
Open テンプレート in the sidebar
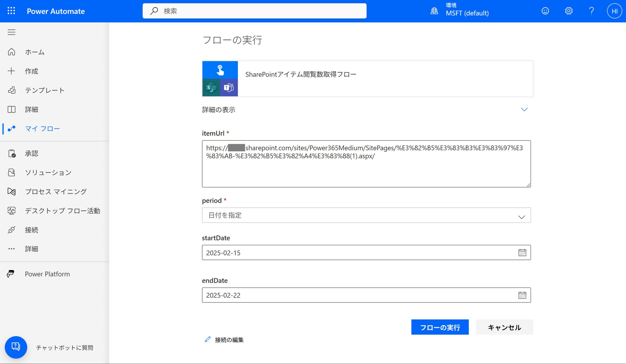(x=45, y=90)
